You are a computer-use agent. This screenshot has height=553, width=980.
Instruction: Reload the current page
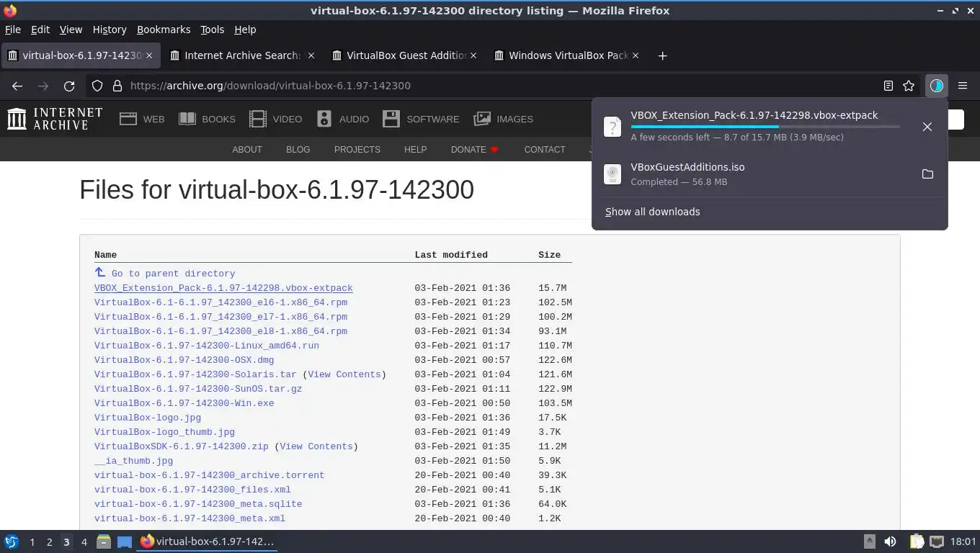point(69,86)
